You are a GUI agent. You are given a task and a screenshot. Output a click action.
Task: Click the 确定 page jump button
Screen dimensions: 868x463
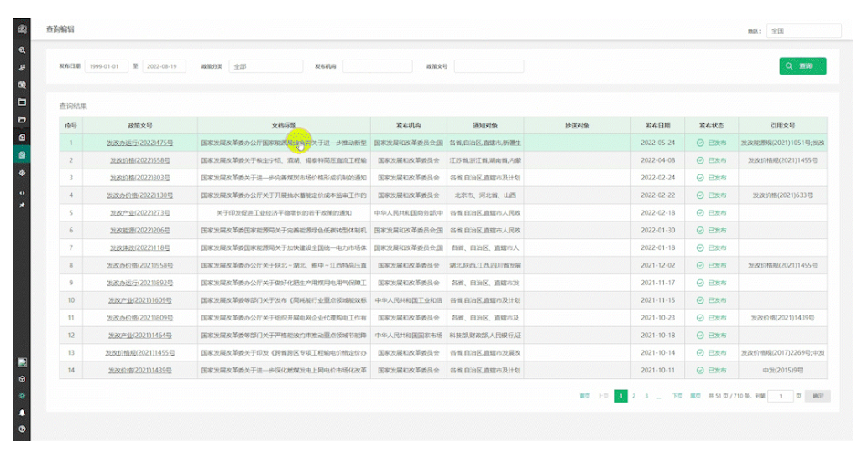[x=817, y=396]
